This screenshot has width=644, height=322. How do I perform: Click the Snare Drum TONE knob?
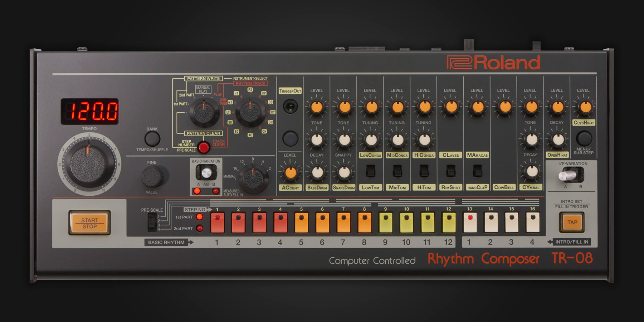344,140
